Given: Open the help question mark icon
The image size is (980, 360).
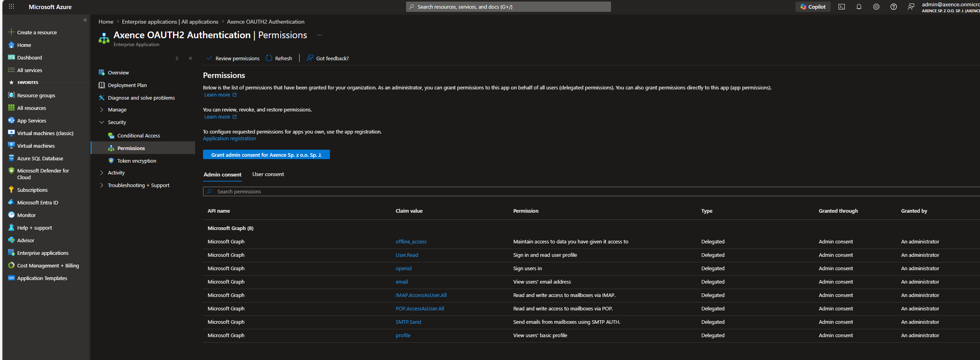Looking at the screenshot, I should point(894,7).
